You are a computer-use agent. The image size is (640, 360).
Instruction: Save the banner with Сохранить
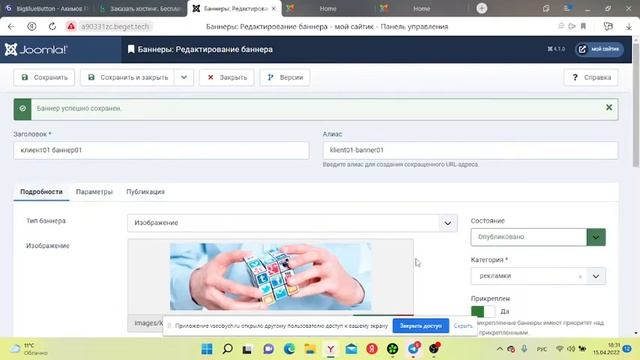(44, 77)
